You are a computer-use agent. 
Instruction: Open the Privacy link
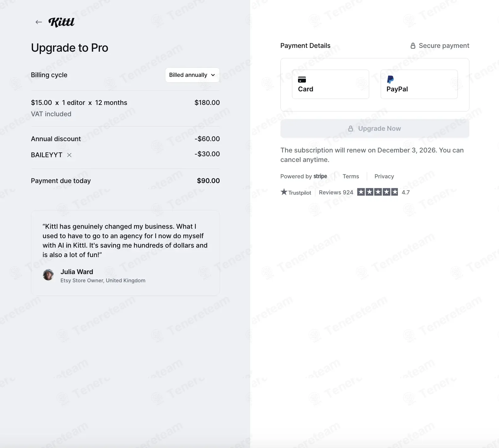[x=384, y=176]
